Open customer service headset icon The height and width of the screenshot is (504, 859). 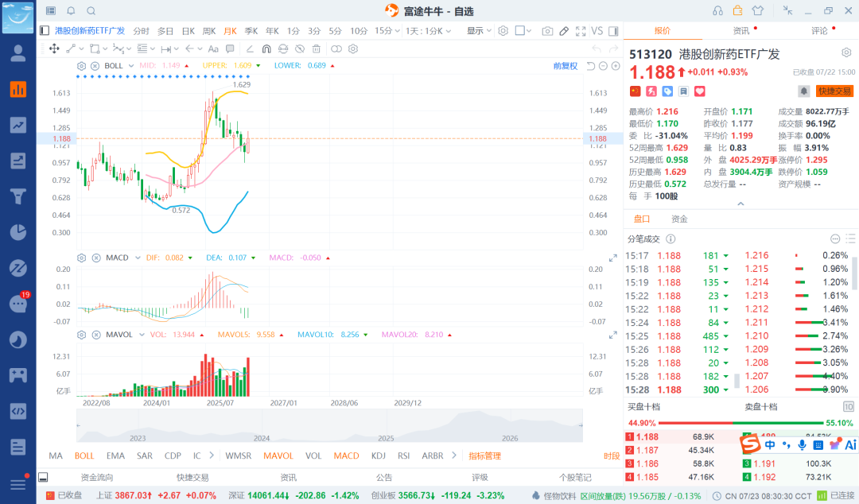pos(717,11)
